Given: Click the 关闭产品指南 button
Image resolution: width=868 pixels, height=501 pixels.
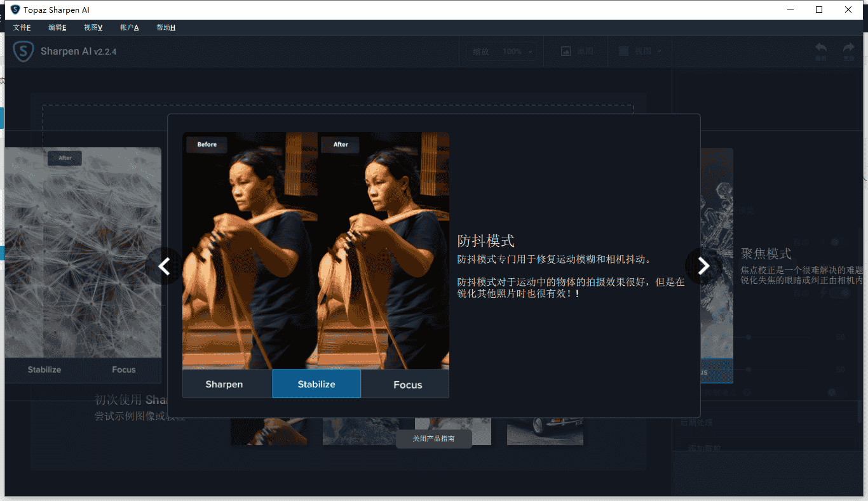Looking at the screenshot, I should pyautogui.click(x=433, y=439).
